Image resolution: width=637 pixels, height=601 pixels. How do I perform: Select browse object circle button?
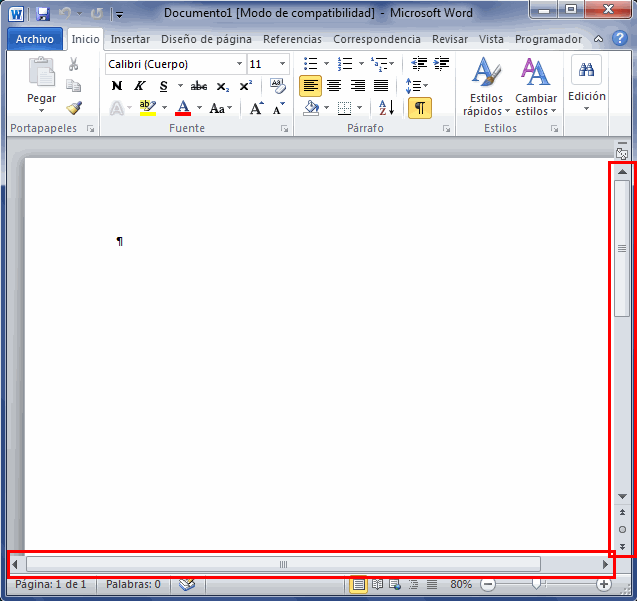(622, 529)
